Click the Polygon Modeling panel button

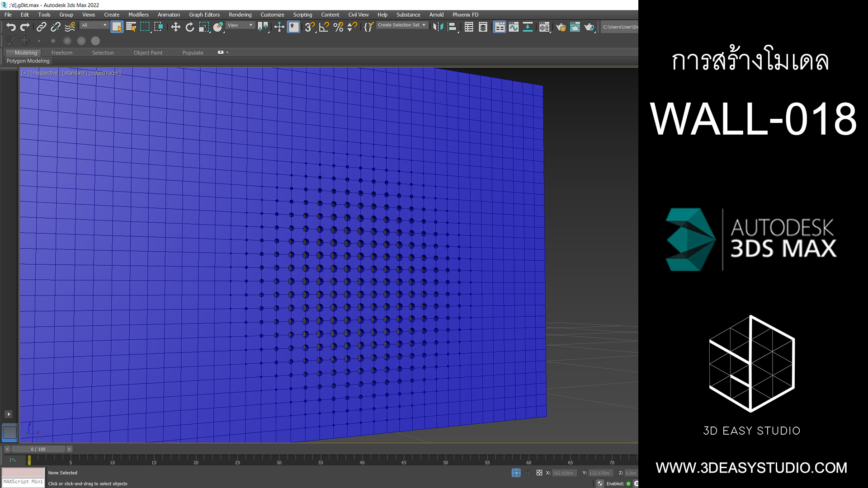28,61
